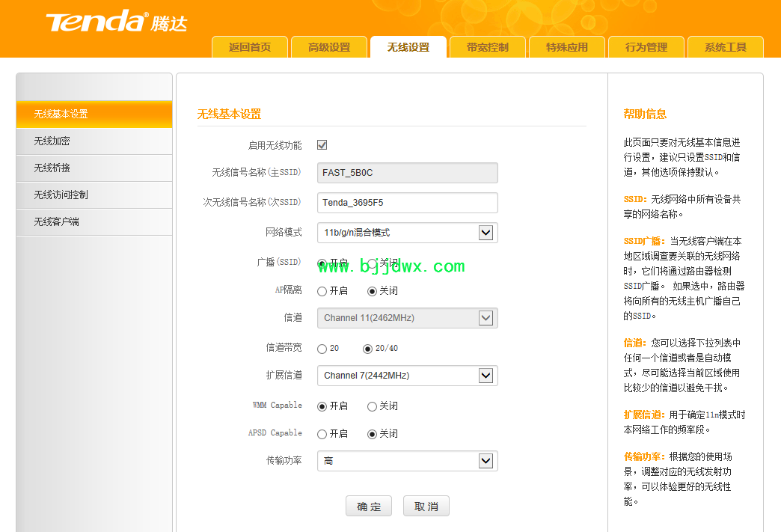Click the 返回首页 tab
The height and width of the screenshot is (532, 781).
250,47
